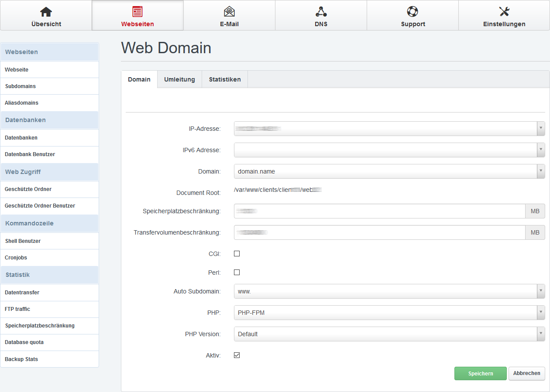
Task: Click the green Speichern button
Action: 480,373
